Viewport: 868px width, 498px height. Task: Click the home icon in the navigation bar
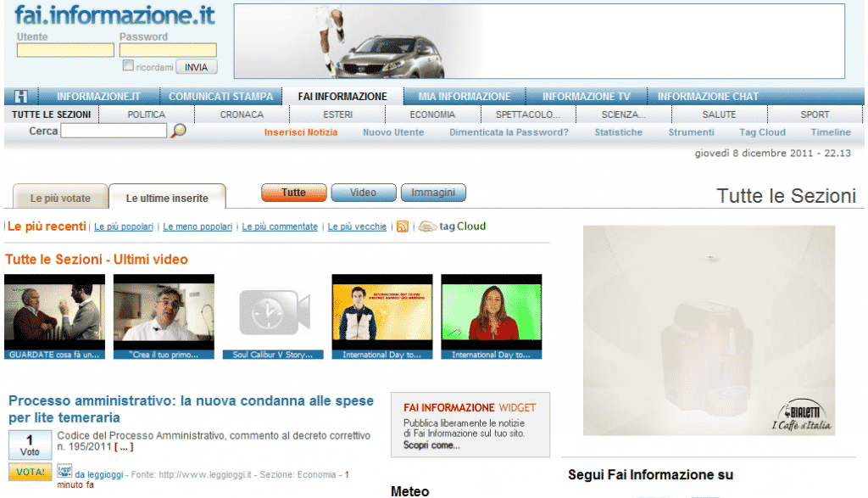pyautogui.click(x=21, y=97)
